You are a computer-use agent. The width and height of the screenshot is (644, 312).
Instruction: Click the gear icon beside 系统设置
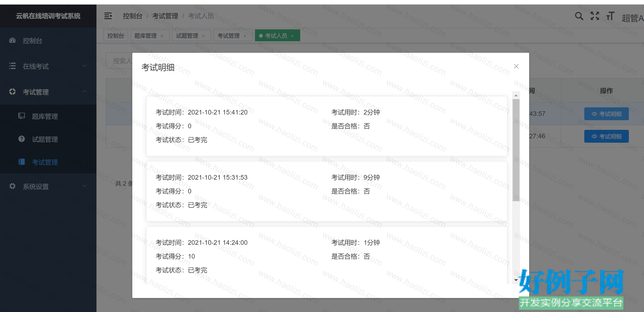[12, 186]
